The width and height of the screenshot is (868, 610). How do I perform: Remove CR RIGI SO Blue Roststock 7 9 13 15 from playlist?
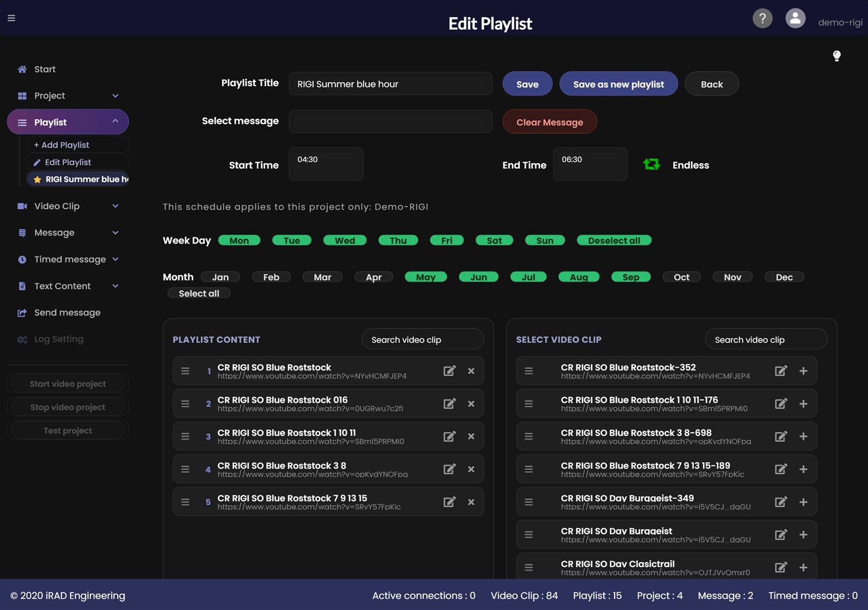(x=471, y=502)
